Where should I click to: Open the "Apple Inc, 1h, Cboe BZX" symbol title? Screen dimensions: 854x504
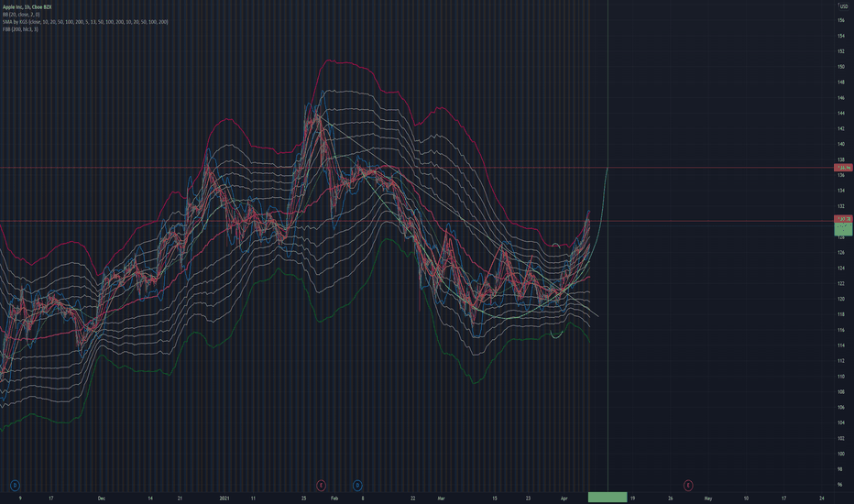(x=27, y=7)
